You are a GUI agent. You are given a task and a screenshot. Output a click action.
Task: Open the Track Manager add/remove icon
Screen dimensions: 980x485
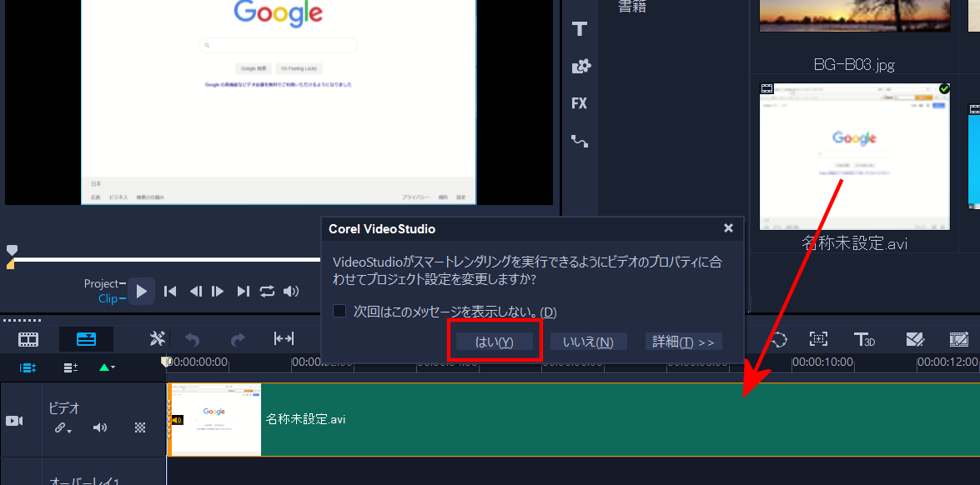pyautogui.click(x=71, y=367)
